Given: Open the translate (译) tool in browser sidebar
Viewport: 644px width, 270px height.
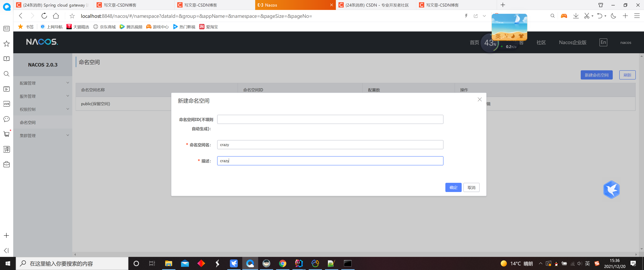Looking at the screenshot, I should 6,149.
